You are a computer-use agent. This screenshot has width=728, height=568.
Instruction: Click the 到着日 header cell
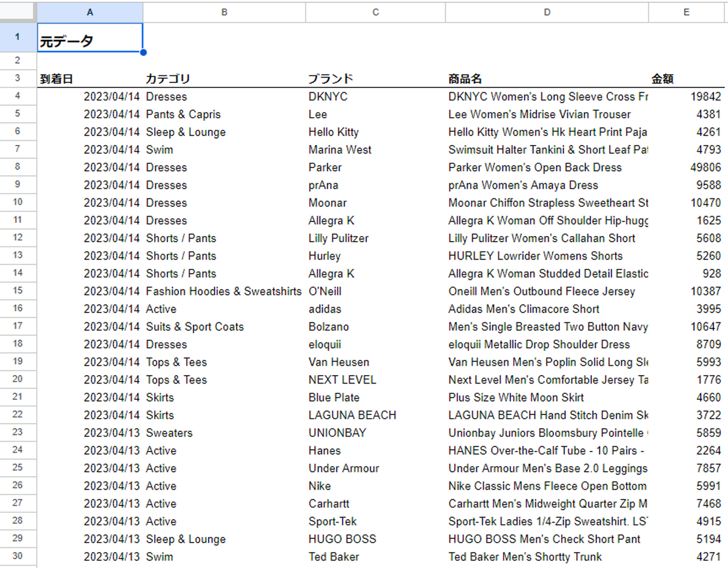[90, 79]
